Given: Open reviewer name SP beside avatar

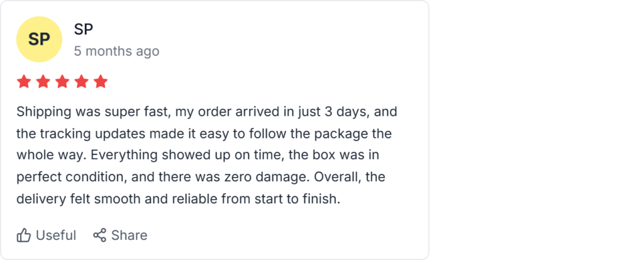Looking at the screenshot, I should [x=84, y=30].
